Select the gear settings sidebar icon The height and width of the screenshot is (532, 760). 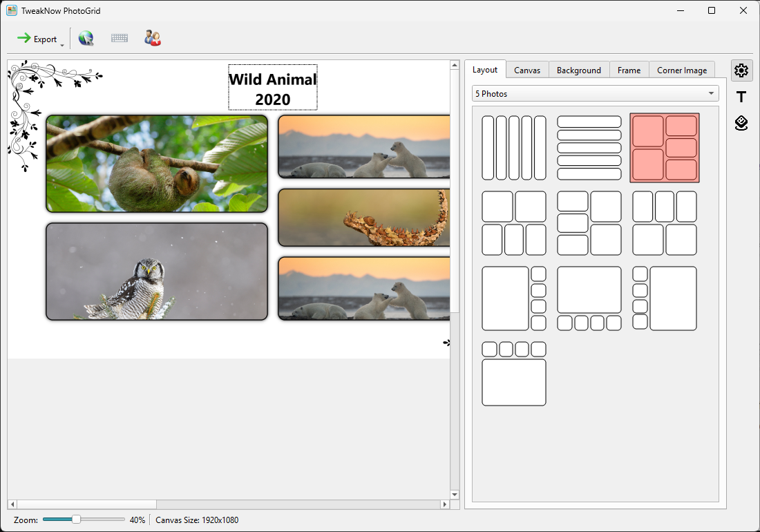[x=741, y=70]
